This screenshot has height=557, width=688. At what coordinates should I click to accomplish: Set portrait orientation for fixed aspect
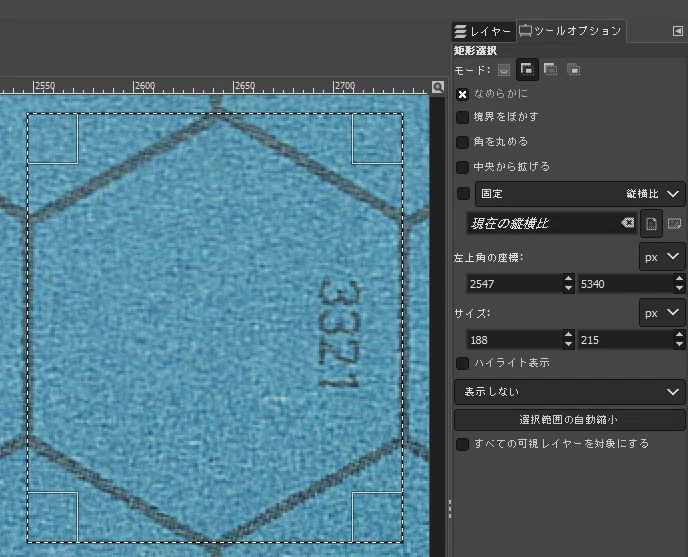pyautogui.click(x=651, y=223)
